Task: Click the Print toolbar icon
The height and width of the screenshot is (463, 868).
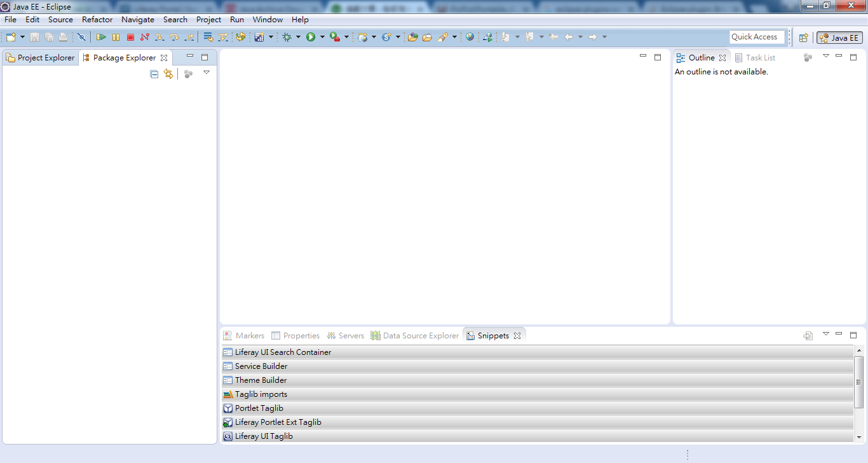Action: (63, 37)
